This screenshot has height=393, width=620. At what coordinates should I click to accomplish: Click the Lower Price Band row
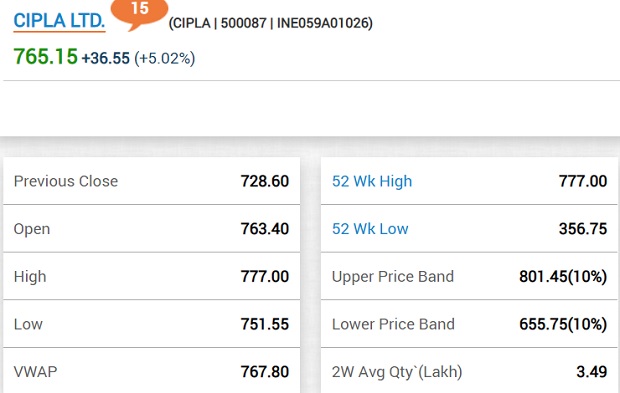[x=469, y=324]
